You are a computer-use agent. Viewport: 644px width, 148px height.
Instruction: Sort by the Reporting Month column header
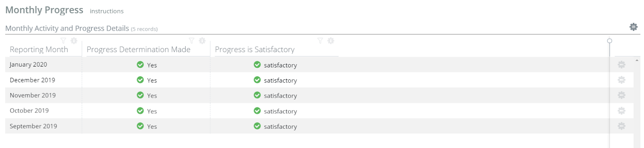pos(39,50)
